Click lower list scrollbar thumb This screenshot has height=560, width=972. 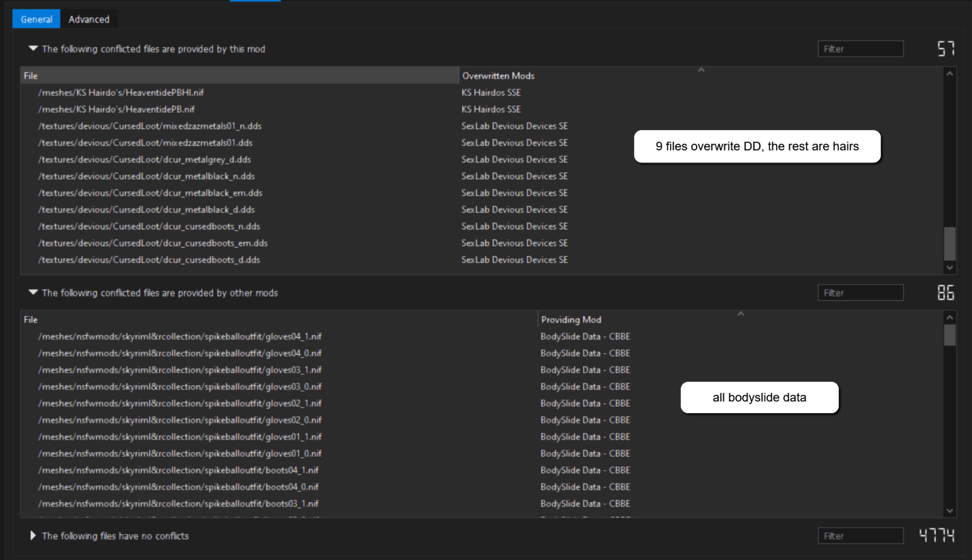pos(950,335)
